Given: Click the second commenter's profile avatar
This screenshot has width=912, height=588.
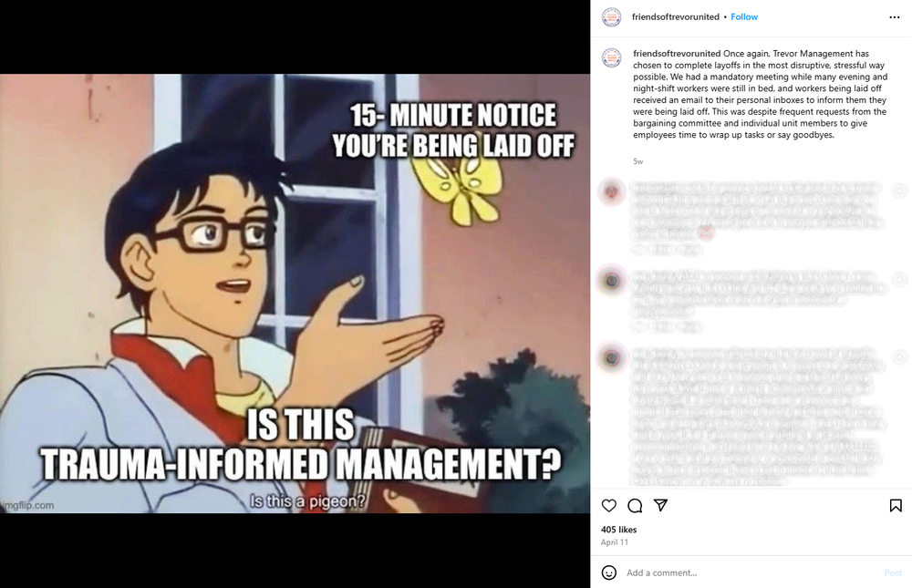Looking at the screenshot, I should [x=611, y=281].
